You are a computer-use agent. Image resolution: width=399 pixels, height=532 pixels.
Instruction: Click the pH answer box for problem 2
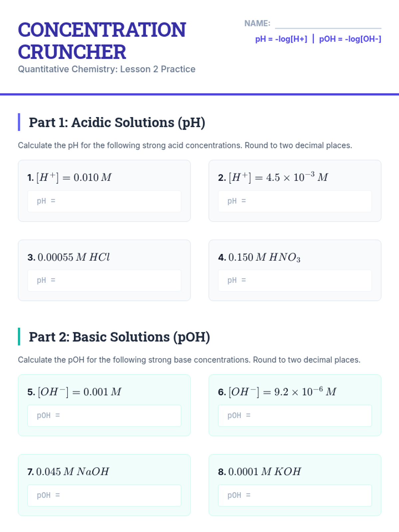pos(295,201)
